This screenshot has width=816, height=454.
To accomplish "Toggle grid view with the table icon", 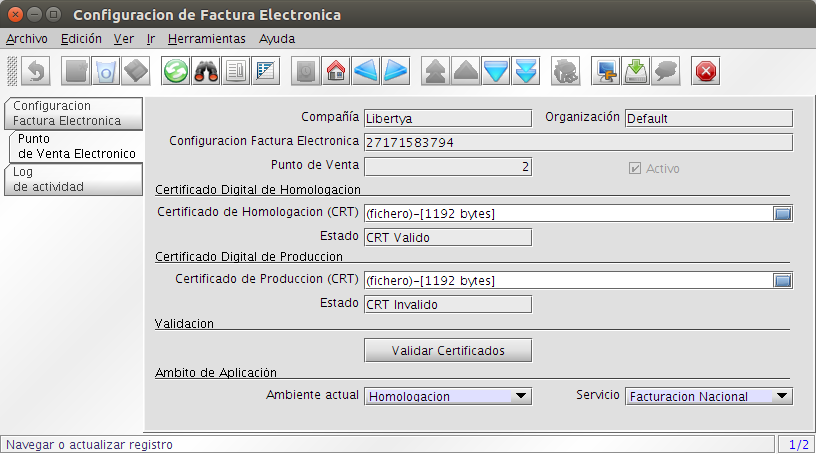I will 266,71.
